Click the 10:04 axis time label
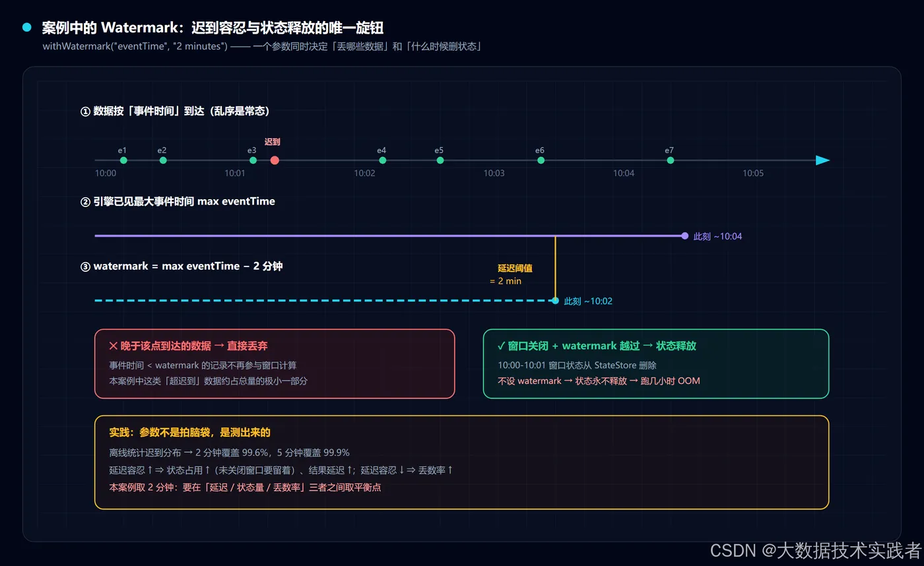This screenshot has width=924, height=566. pos(624,173)
